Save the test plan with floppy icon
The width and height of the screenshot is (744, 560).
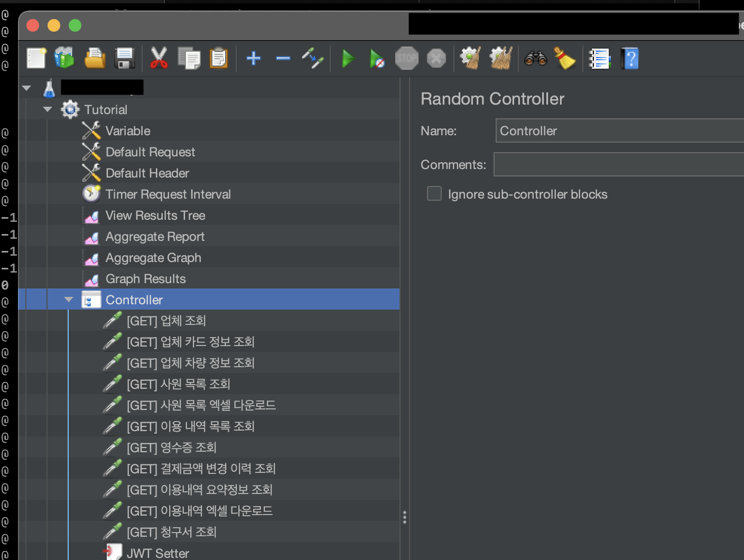(125, 58)
